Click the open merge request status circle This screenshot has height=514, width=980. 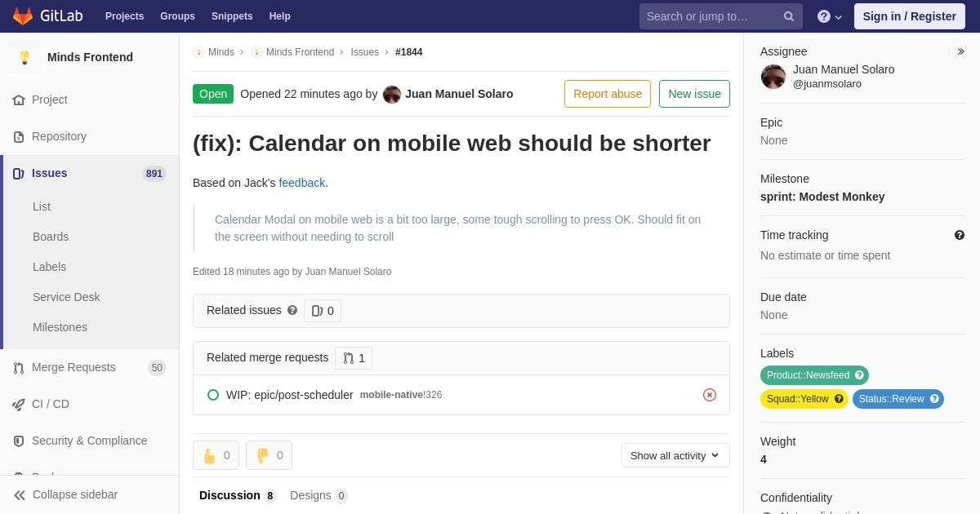click(213, 395)
